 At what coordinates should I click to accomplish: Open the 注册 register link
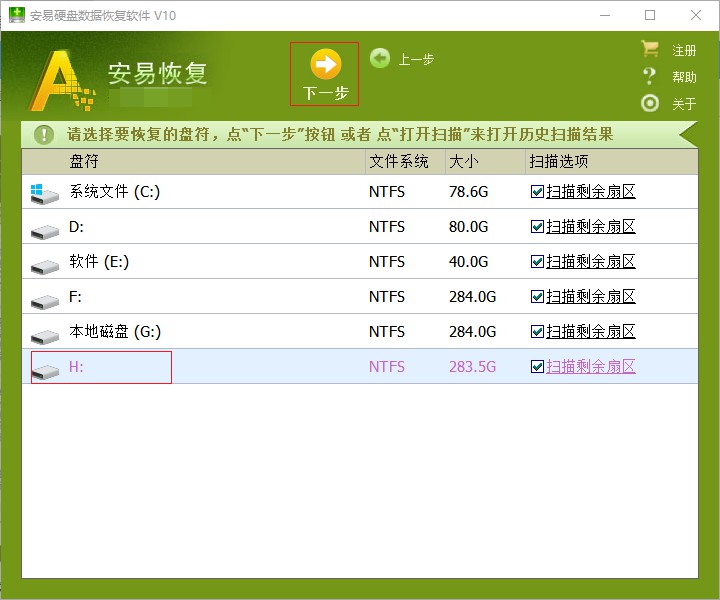(684, 51)
